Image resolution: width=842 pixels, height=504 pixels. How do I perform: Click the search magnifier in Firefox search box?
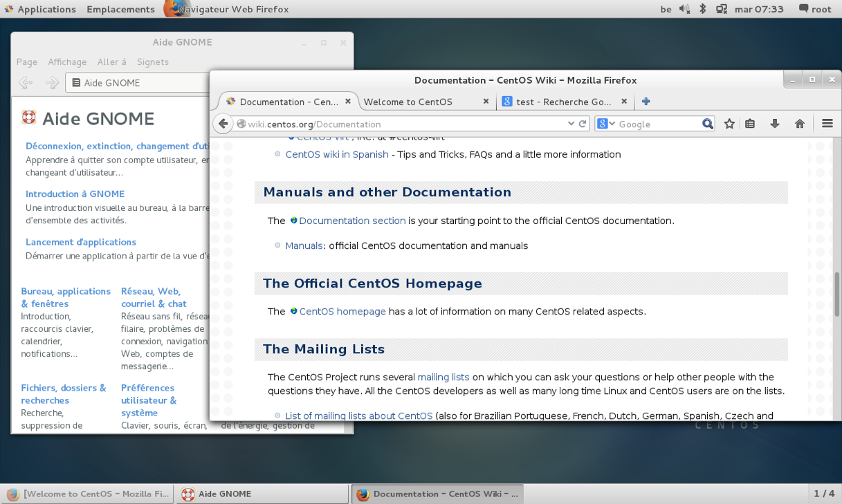point(708,124)
